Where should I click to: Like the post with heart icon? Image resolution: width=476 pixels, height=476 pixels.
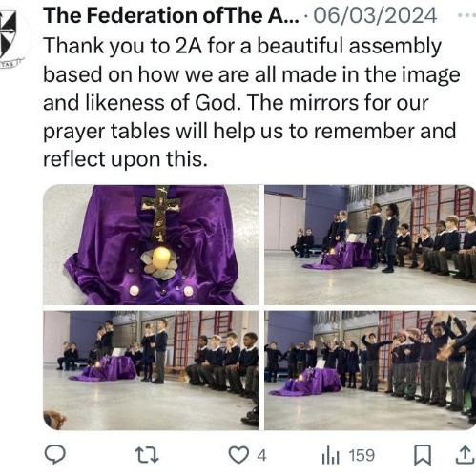238,455
